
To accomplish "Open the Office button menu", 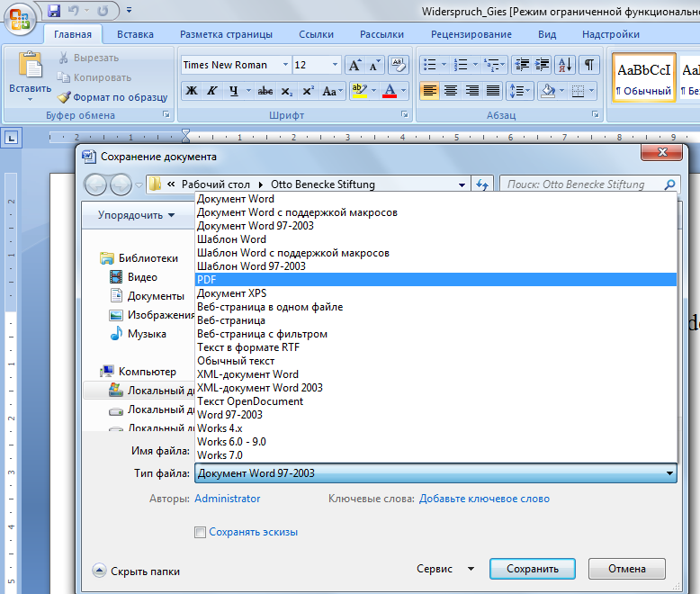I will (x=20, y=19).
